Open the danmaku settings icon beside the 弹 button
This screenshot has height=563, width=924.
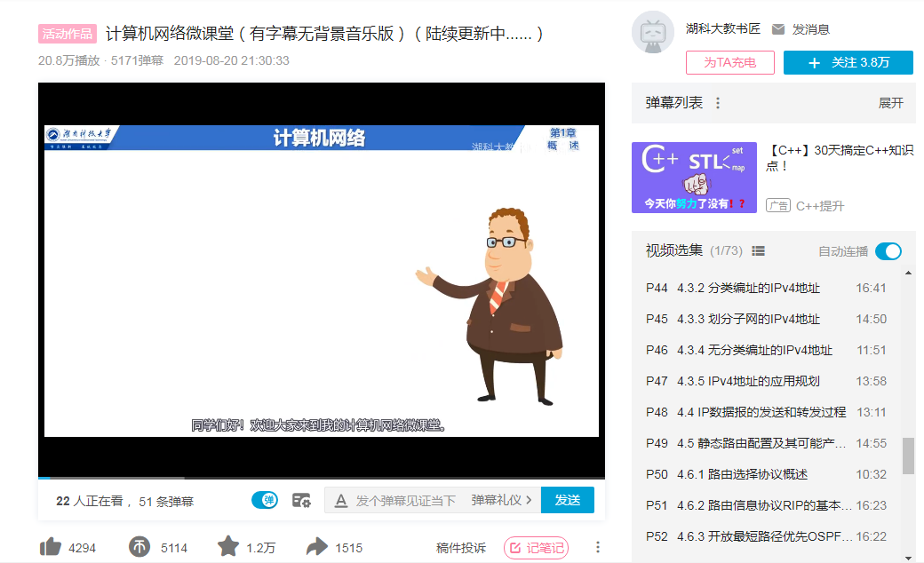300,500
